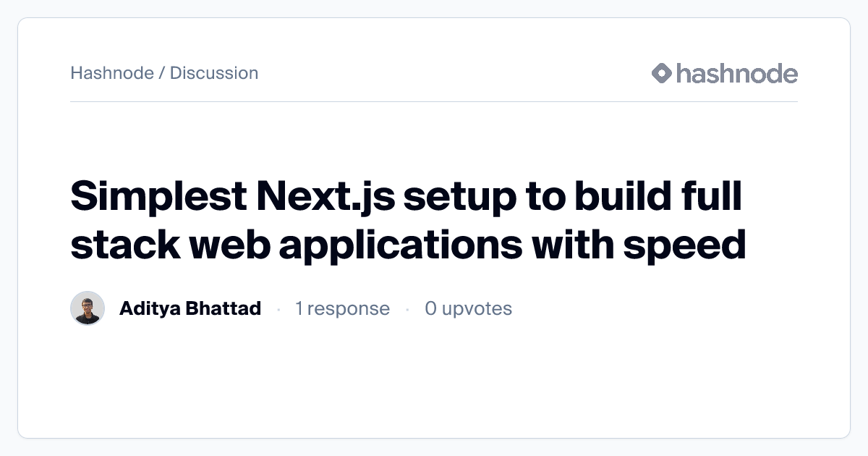Click the dot separator before 0 upvotes
Screen dimensions: 868x456
(x=407, y=309)
